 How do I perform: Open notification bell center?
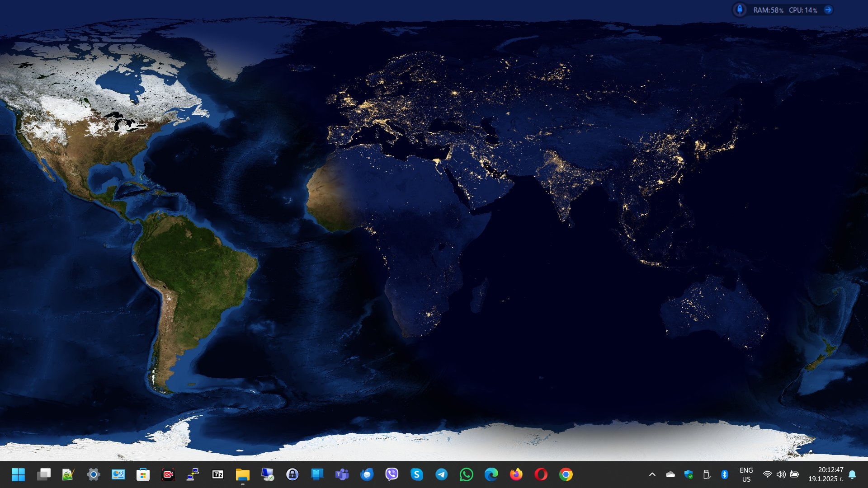pyautogui.click(x=852, y=474)
